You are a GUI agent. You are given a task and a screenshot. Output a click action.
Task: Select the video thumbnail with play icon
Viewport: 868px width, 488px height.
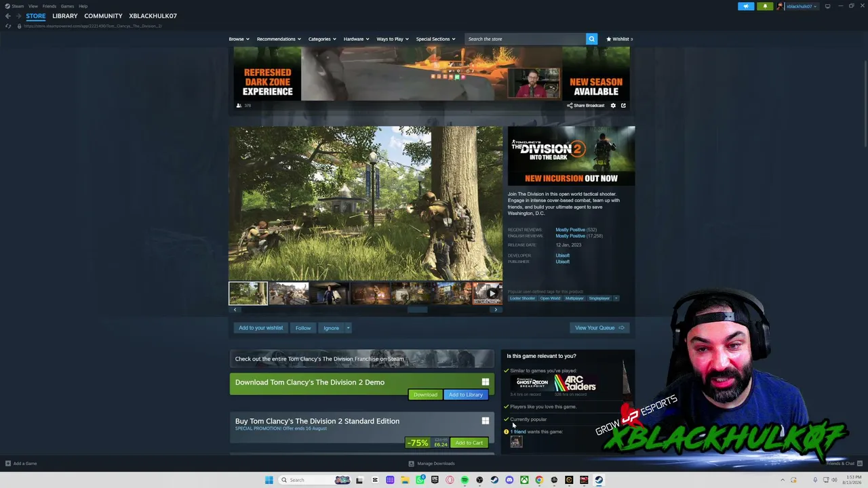click(x=488, y=293)
